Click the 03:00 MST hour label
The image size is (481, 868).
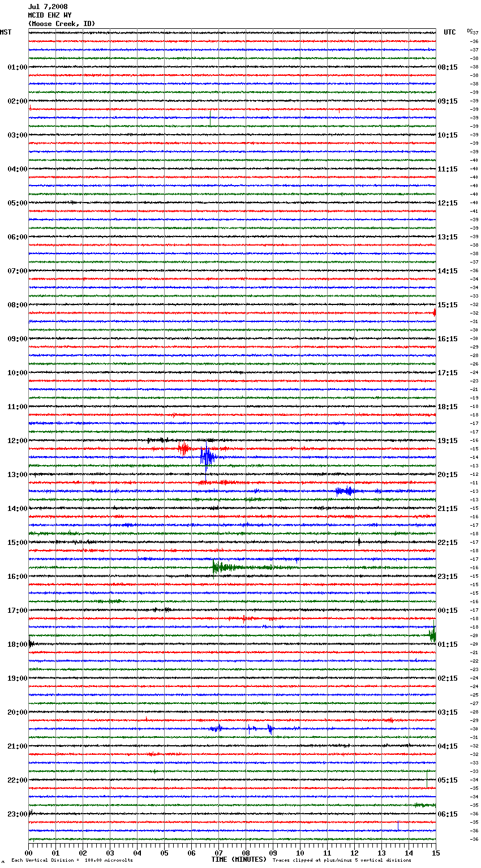pos(18,135)
